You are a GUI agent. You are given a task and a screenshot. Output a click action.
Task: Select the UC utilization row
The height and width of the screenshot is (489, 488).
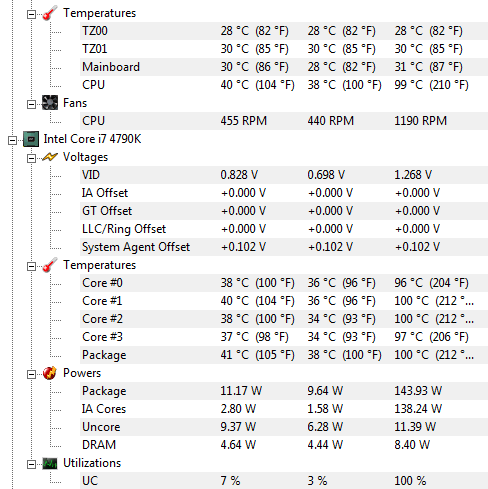pyautogui.click(x=284, y=481)
